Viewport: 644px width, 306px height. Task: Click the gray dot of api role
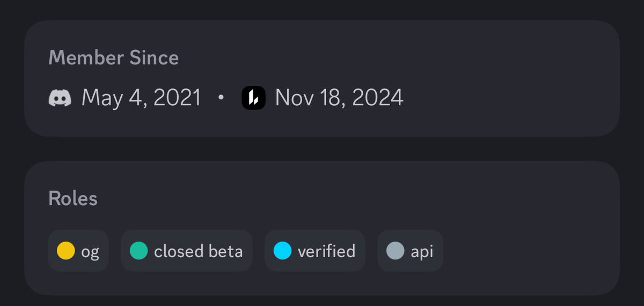[395, 251]
